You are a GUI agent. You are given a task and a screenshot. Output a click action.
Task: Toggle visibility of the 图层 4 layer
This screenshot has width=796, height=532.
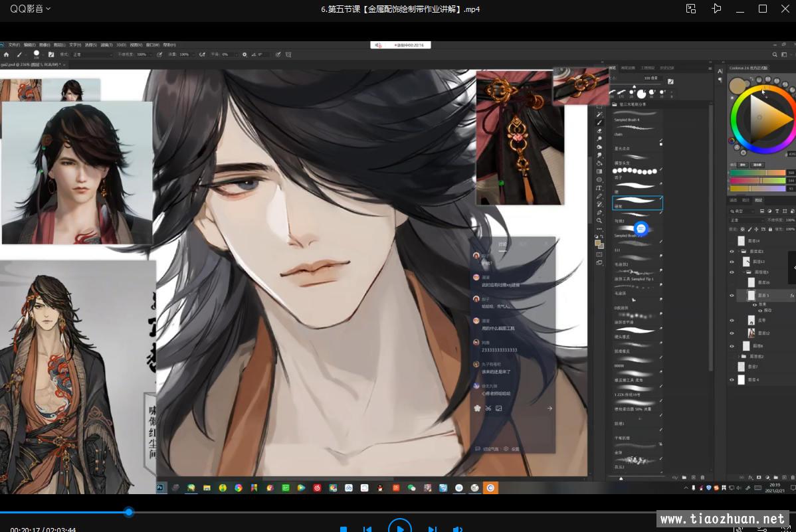(x=732, y=380)
